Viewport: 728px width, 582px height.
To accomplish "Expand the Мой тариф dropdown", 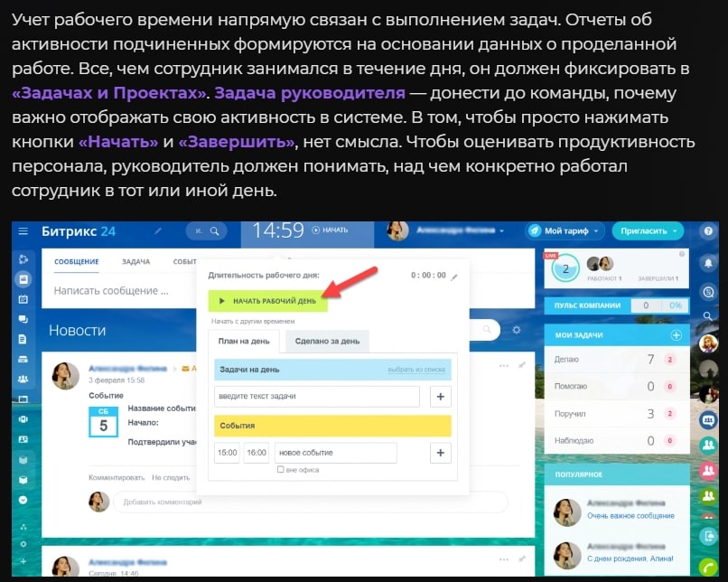I will click(x=566, y=231).
